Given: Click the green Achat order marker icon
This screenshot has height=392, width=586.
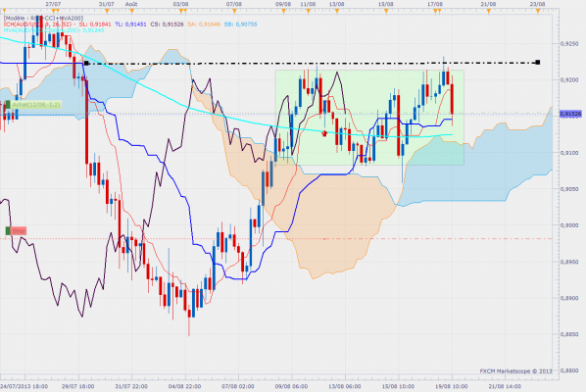Looking at the screenshot, I should [x=8, y=105].
